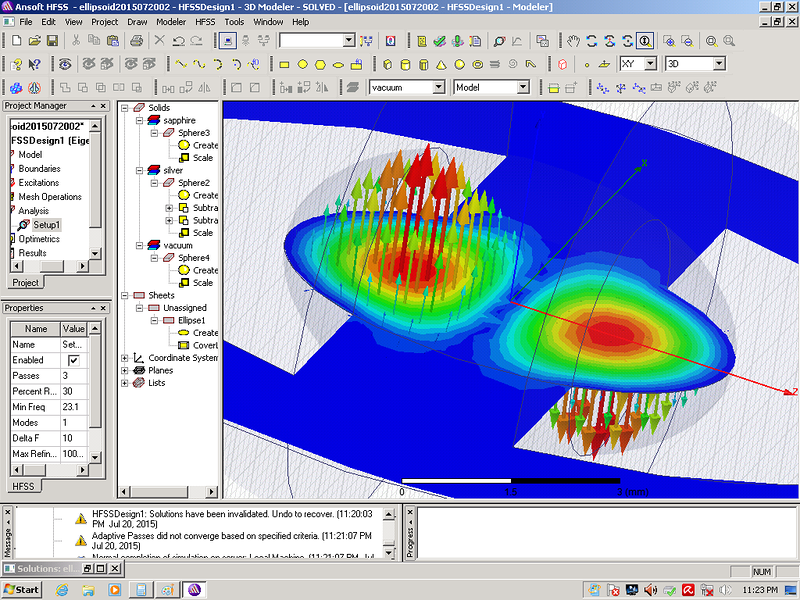Image resolution: width=800 pixels, height=600 pixels.
Task: Toggle the Enabled checkbox in Properties
Action: (x=73, y=360)
